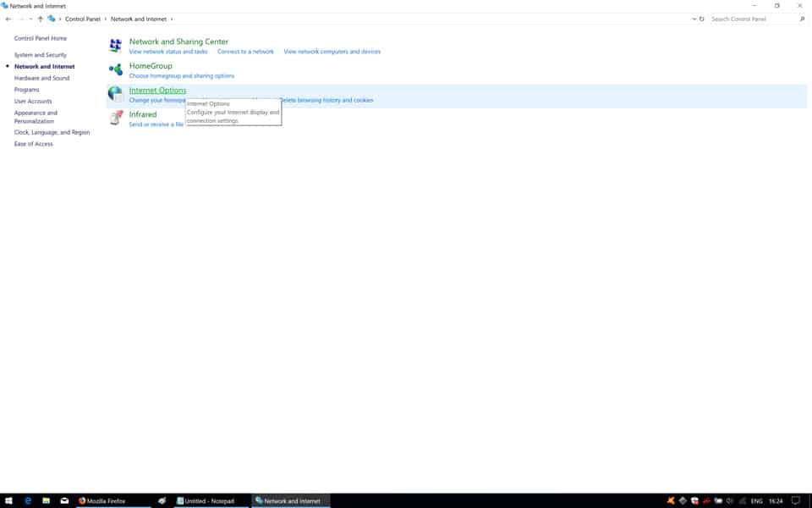Expand the chevron after Network and Internet breadcrumb
This screenshot has height=508, width=812.
(172, 19)
